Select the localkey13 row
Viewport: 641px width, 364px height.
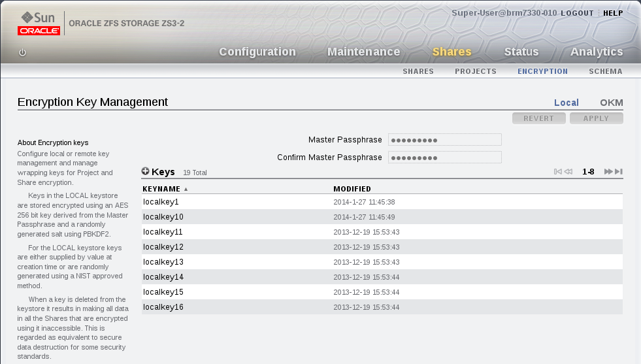coord(382,262)
